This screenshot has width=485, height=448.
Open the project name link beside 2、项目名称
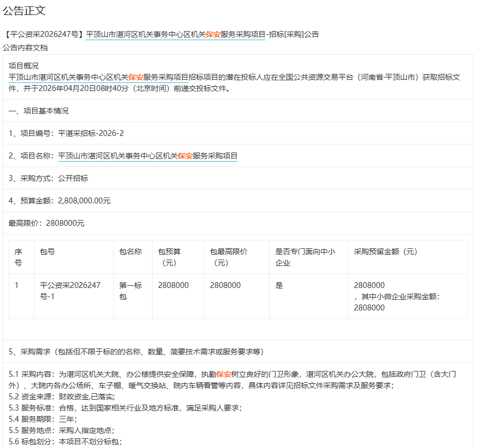(147, 156)
